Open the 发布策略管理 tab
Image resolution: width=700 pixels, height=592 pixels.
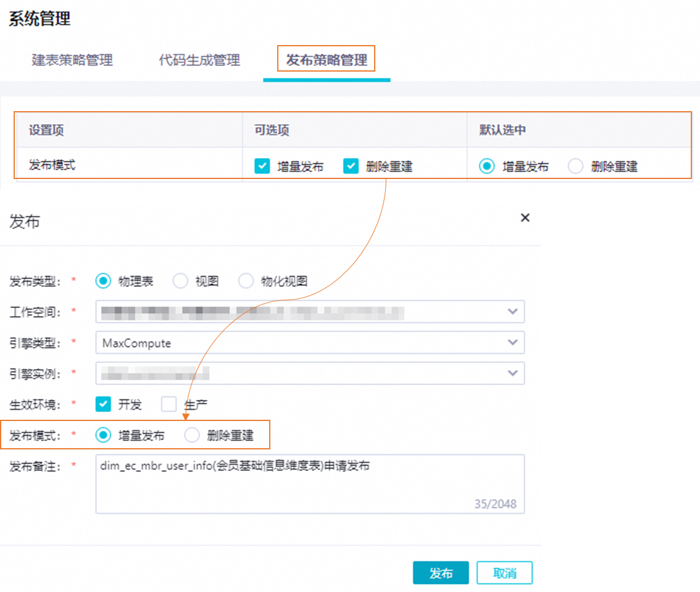coord(327,60)
